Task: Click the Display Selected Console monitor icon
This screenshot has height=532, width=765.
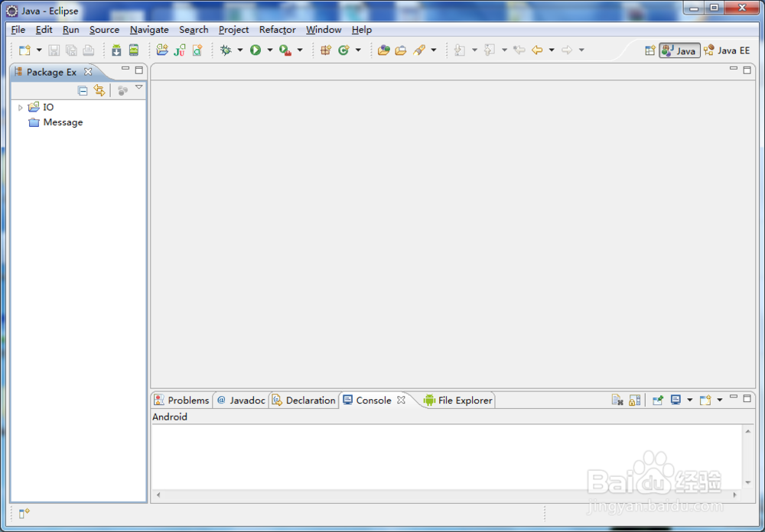Action: [x=675, y=401]
